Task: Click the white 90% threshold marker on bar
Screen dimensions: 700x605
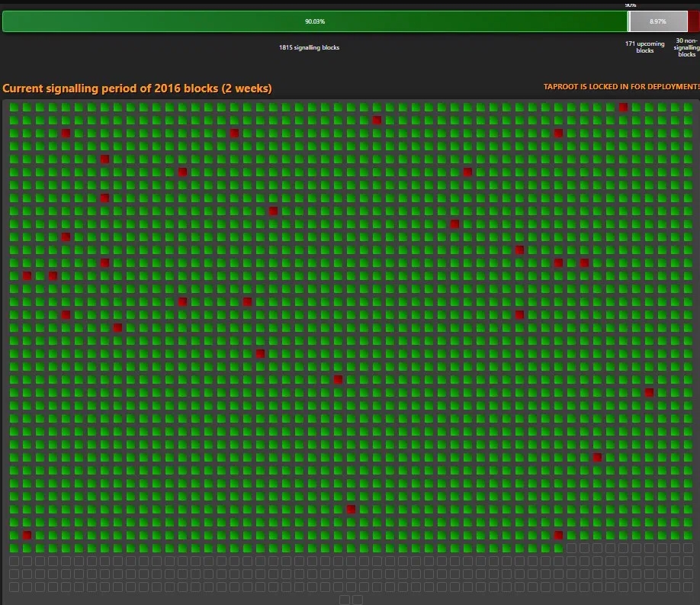Action: pyautogui.click(x=629, y=21)
